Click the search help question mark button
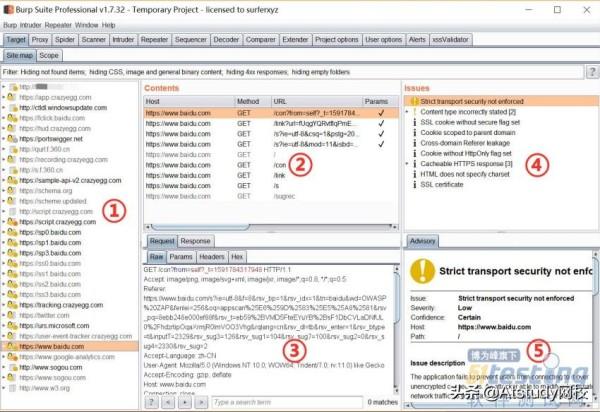 [152, 402]
